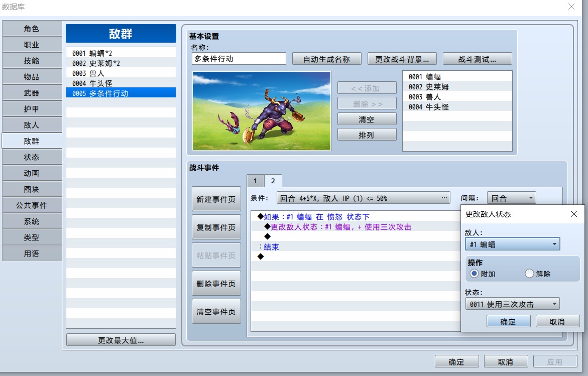Cancel the 更改敌人状态 dialog with 取消
Viewport: 588px width, 376px height.
[558, 322]
